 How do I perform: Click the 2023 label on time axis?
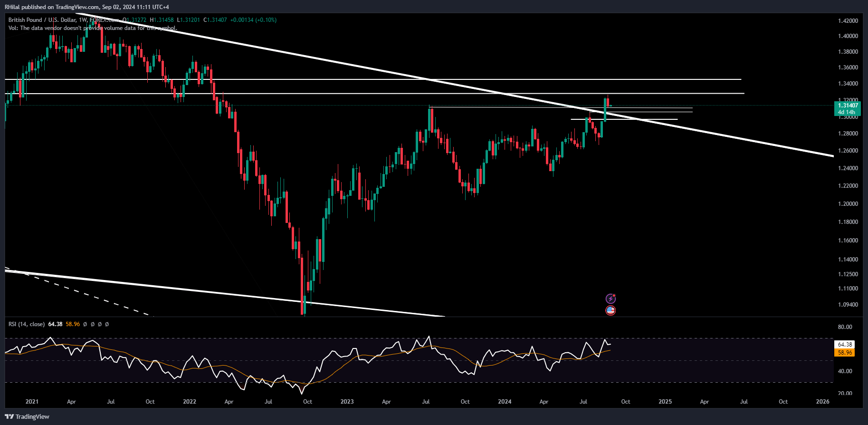pos(347,402)
